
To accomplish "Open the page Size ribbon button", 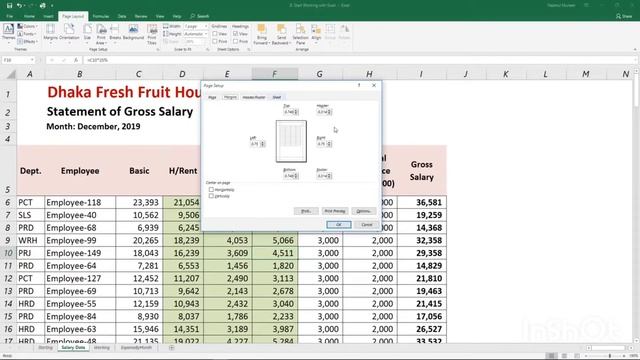I will pyautogui.click(x=87, y=33).
